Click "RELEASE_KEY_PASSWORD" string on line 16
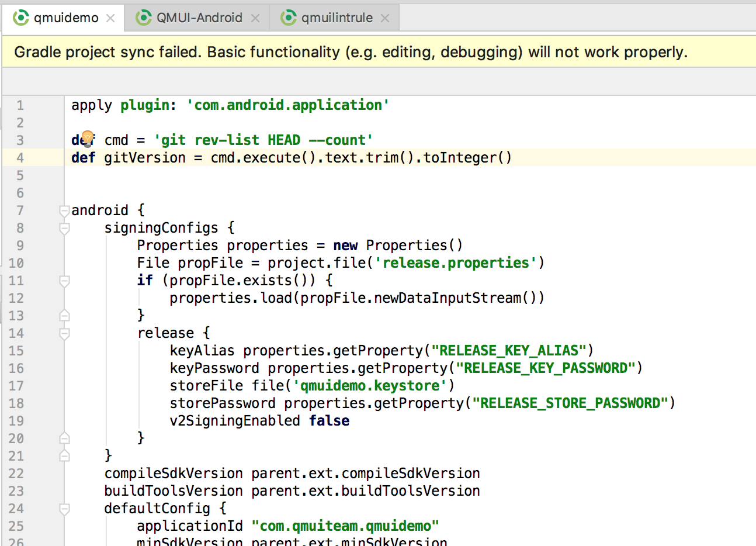 [x=546, y=368]
